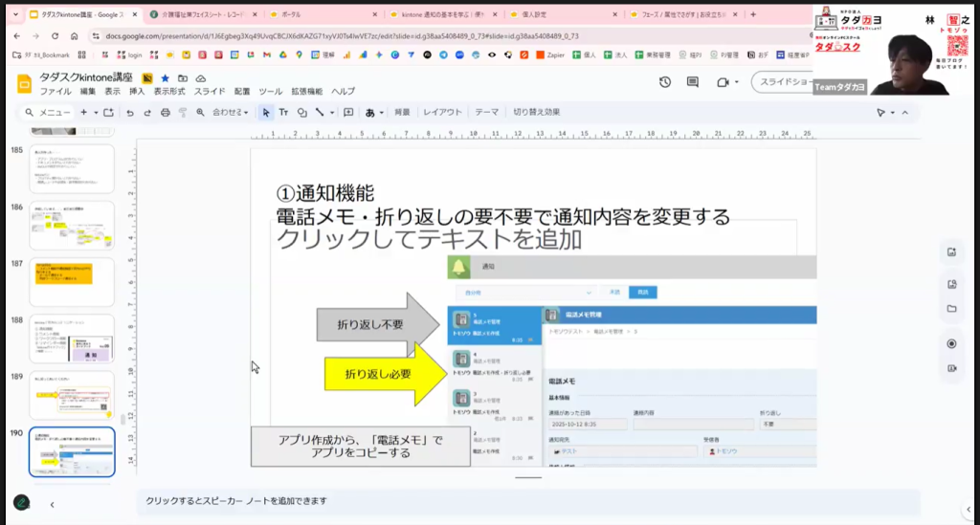Click the print icon in the toolbar
The height and width of the screenshot is (525, 980).
pyautogui.click(x=165, y=112)
